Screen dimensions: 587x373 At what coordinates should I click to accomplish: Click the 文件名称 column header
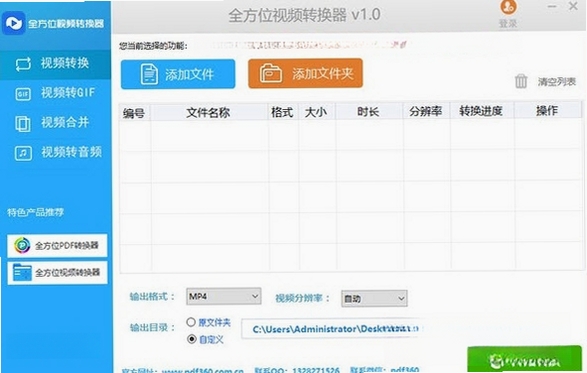coord(209,112)
